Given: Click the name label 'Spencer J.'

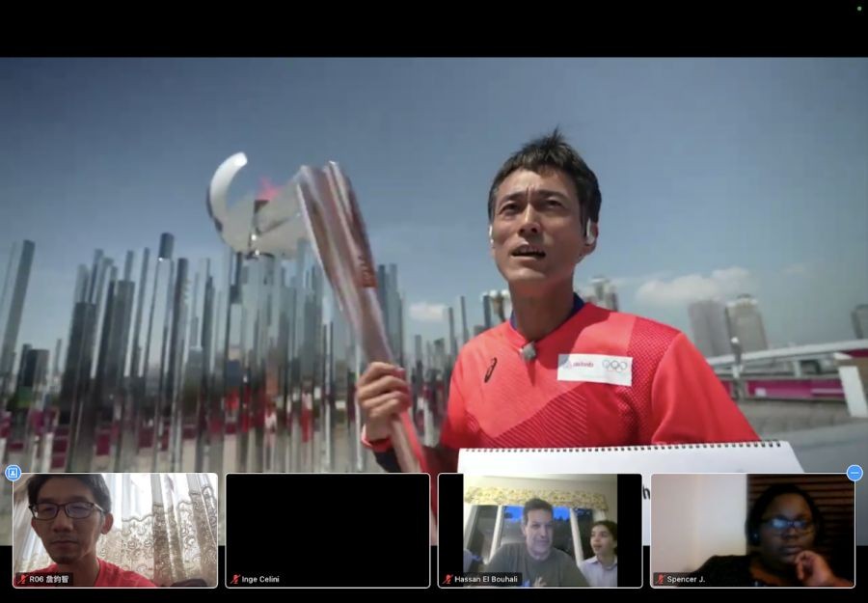Looking at the screenshot, I should point(686,579).
